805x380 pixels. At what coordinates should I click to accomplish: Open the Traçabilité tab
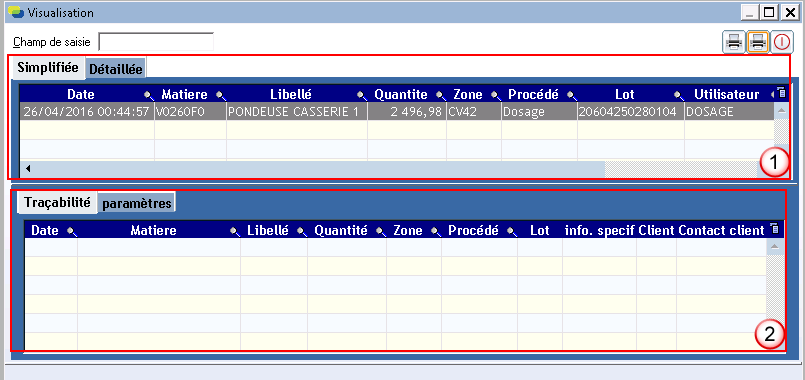click(x=57, y=202)
